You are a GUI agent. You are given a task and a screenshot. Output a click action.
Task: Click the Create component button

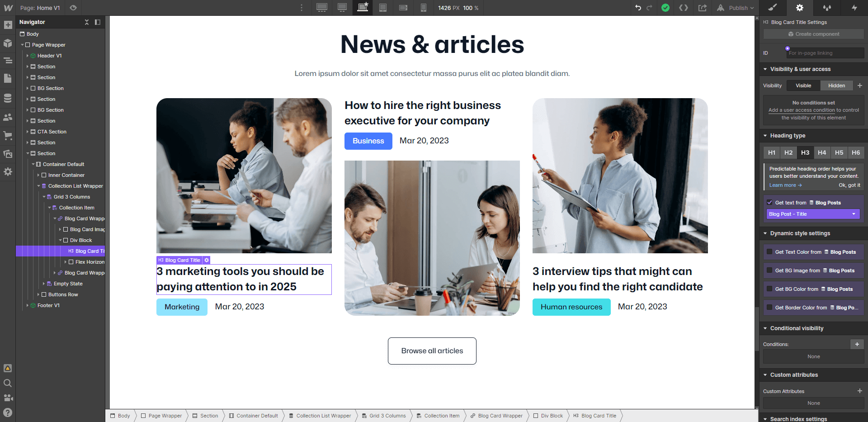tap(813, 34)
